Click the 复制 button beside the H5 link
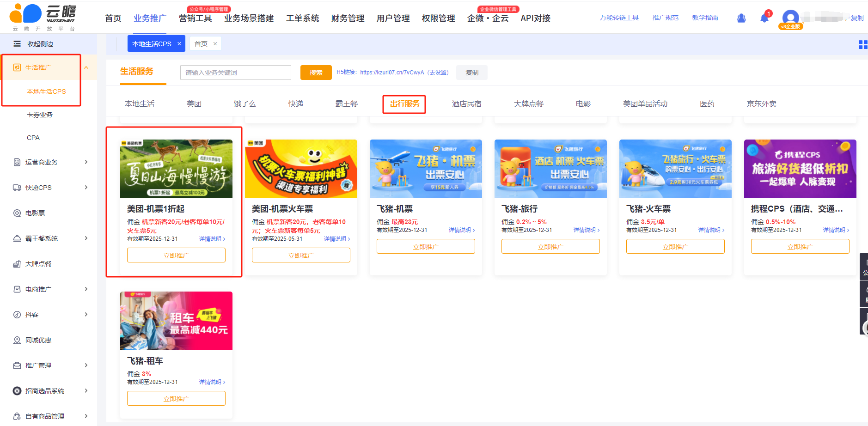Screen dimensions: 868x426 pyautogui.click(x=472, y=73)
